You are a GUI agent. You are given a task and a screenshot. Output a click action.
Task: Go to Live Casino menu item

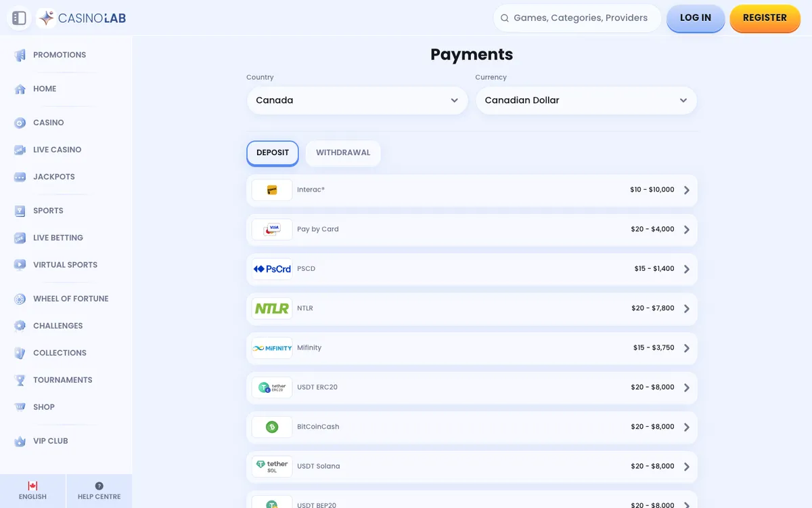click(x=58, y=150)
